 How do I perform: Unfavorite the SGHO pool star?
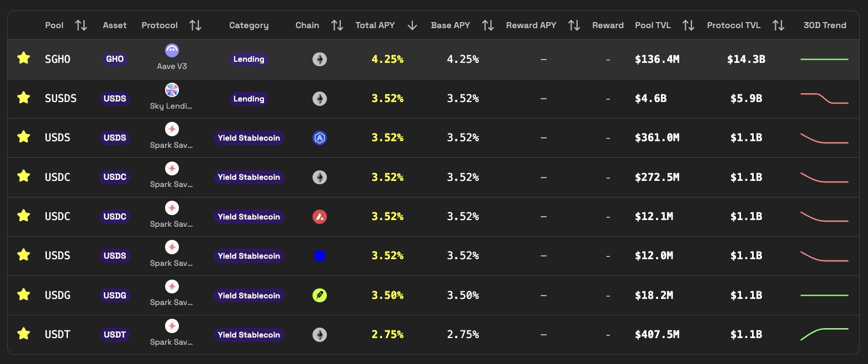tap(24, 58)
